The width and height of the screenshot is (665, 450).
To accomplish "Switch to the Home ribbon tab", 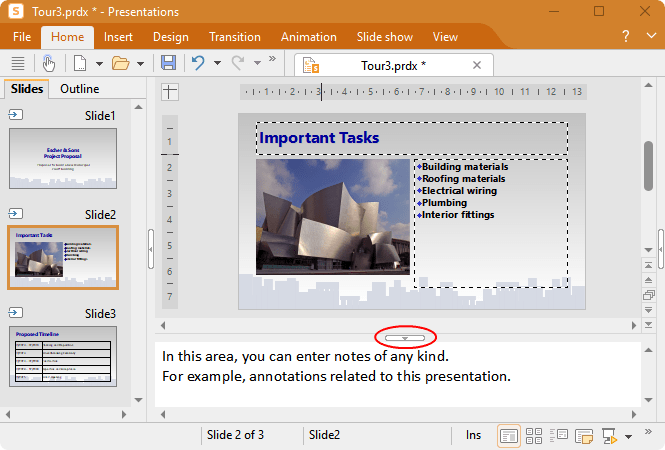I will 67,37.
